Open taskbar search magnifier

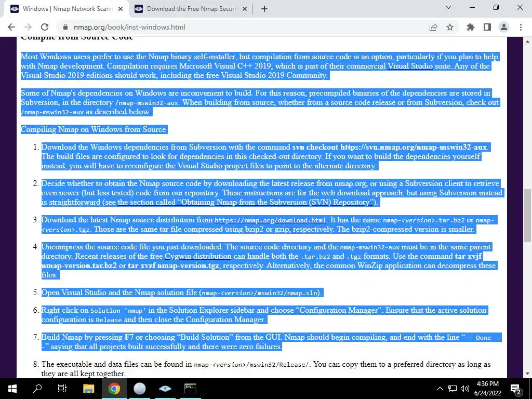(37, 389)
